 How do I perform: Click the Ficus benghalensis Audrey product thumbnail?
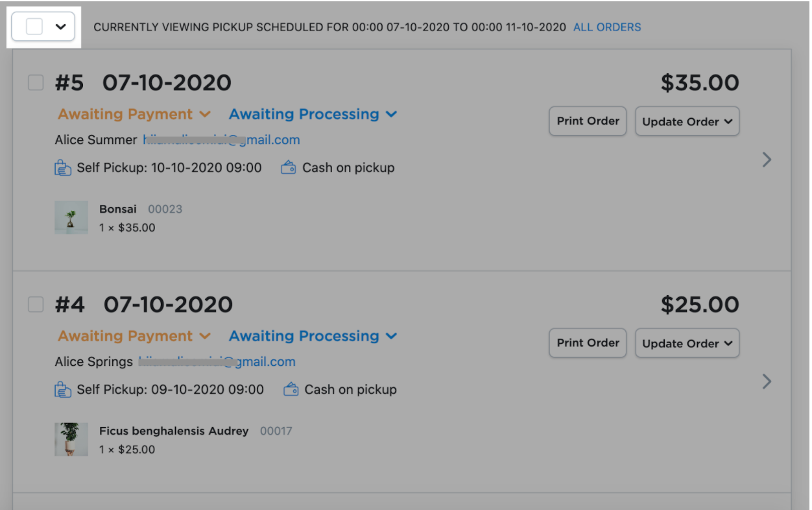coord(71,439)
